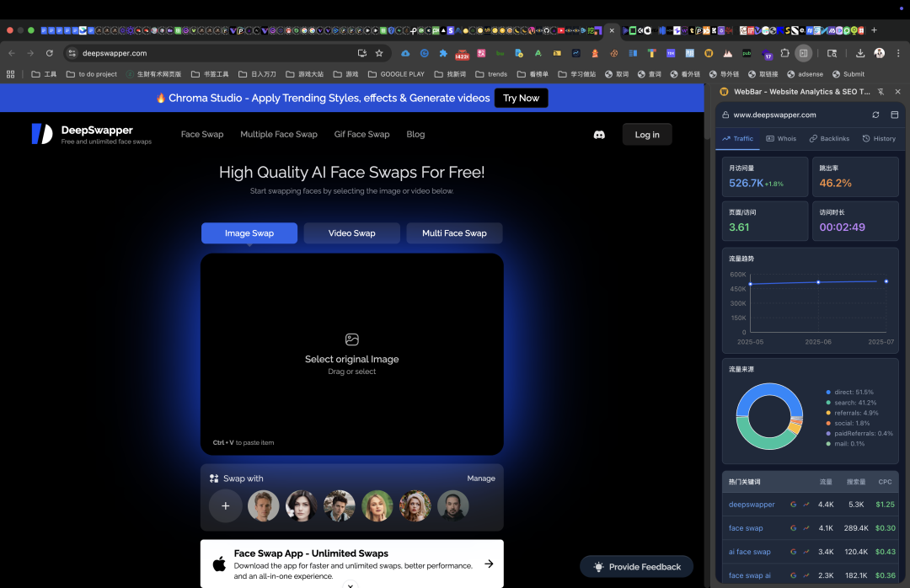Open the 找新词 bookmark folder
The height and width of the screenshot is (588, 910).
450,74
